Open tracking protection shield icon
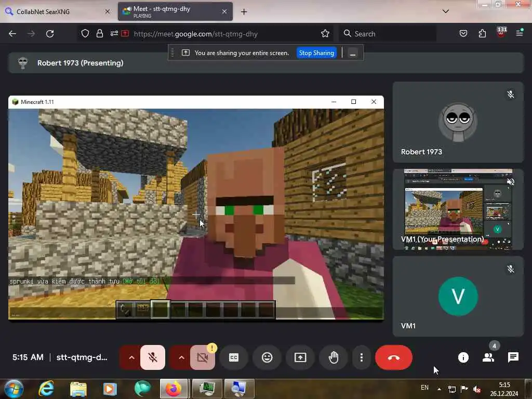Image resolution: width=532 pixels, height=399 pixels. (x=85, y=33)
